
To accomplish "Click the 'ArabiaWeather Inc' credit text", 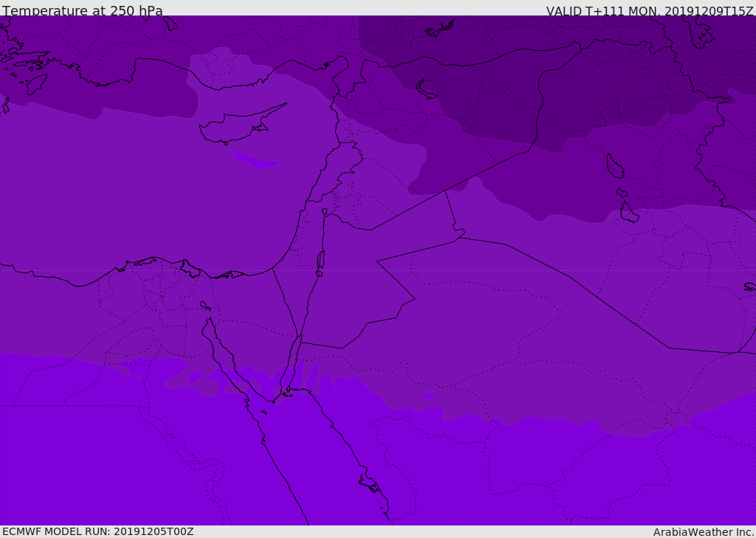I will point(704,532).
